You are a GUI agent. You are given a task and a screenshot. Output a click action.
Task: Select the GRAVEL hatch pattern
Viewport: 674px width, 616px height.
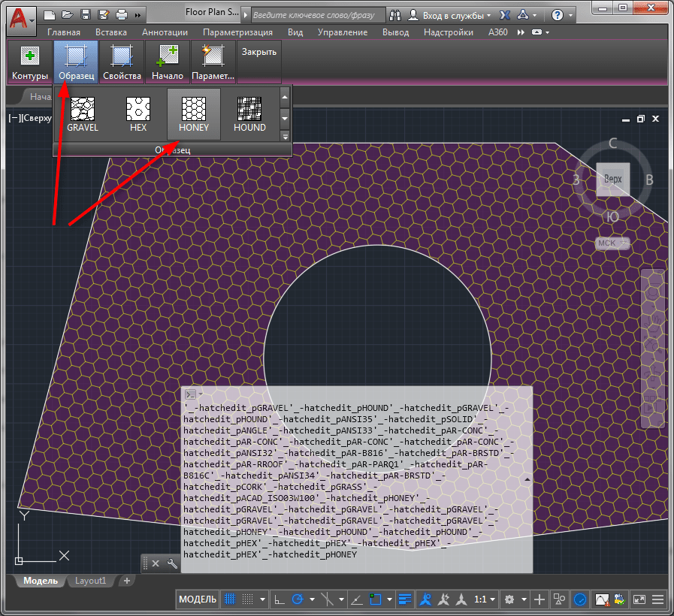[x=83, y=114]
